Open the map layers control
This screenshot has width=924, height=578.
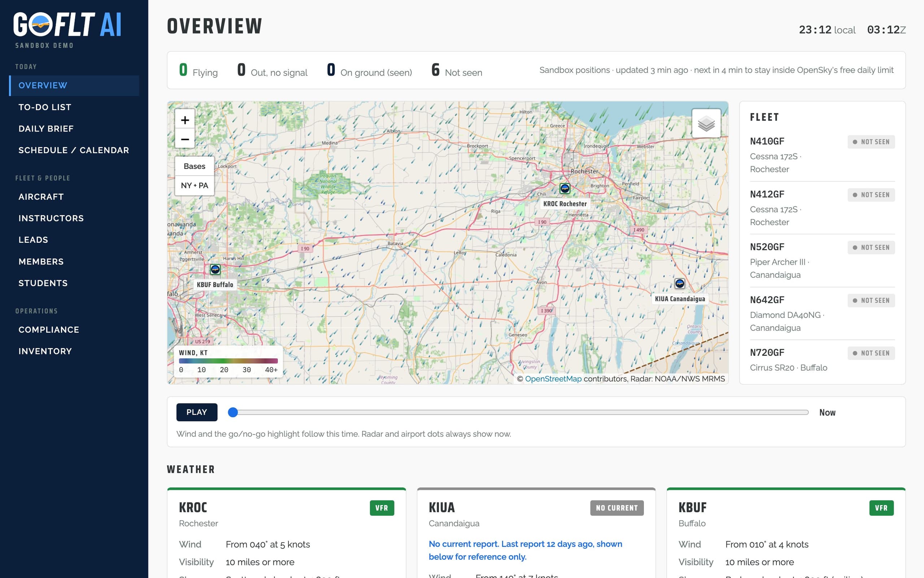pos(706,124)
